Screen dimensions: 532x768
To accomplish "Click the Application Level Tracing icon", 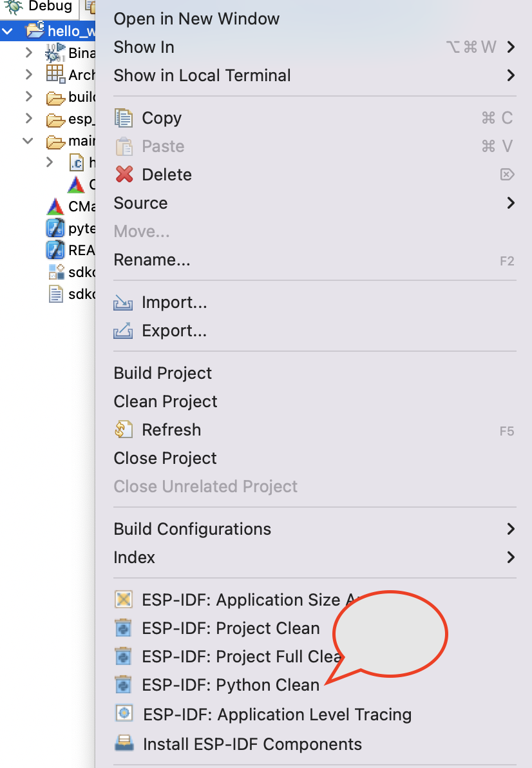I will (124, 713).
